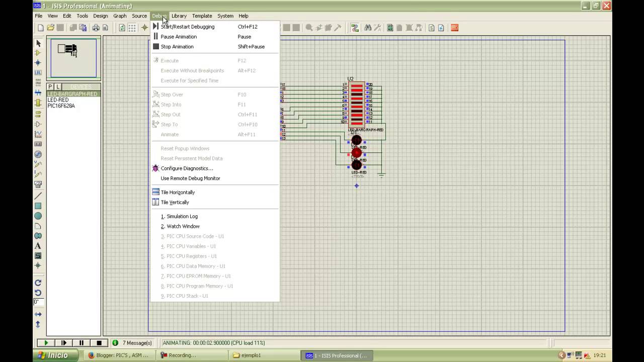Click the Step simulation button

tap(63, 343)
